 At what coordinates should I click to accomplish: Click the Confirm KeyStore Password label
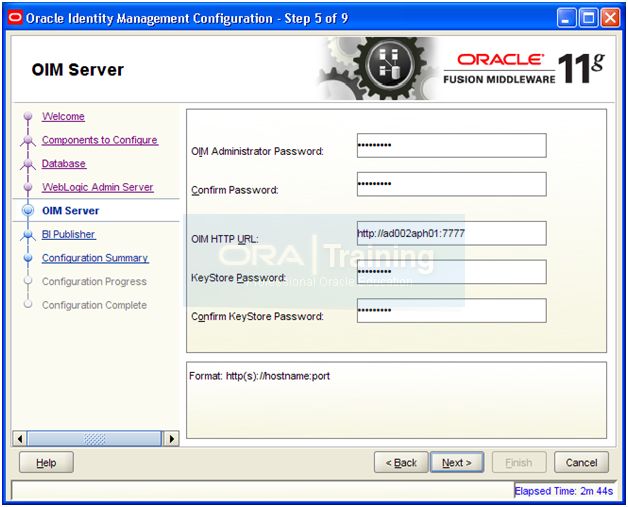[x=257, y=316]
